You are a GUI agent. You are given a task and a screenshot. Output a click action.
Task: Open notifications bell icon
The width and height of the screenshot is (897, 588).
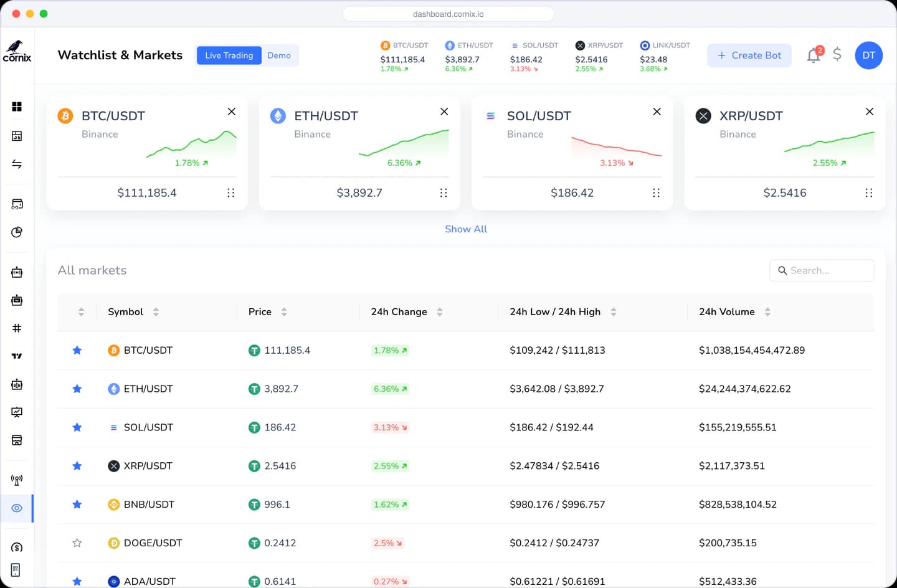click(x=814, y=55)
